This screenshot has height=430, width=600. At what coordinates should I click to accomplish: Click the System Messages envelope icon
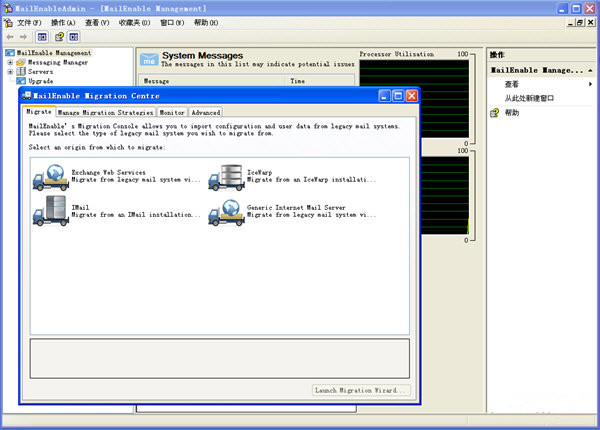pyautogui.click(x=149, y=60)
